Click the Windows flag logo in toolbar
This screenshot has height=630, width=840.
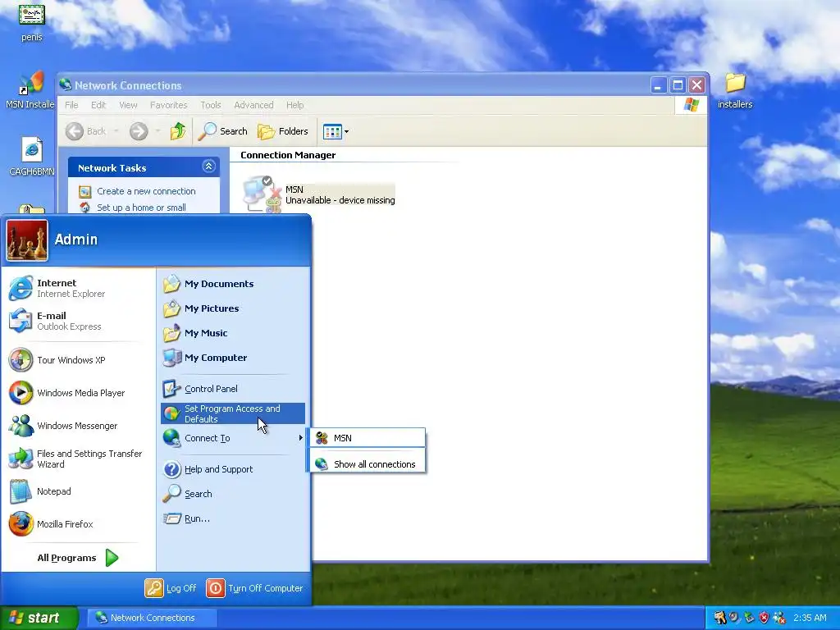[x=691, y=104]
